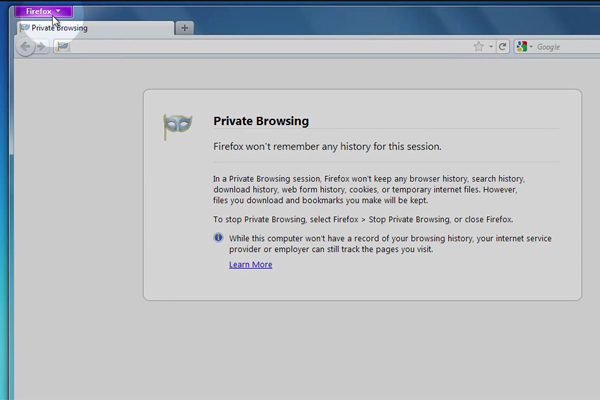Open the purple Firefox menu button
Image resolution: width=600 pixels, height=400 pixels.
(43, 11)
